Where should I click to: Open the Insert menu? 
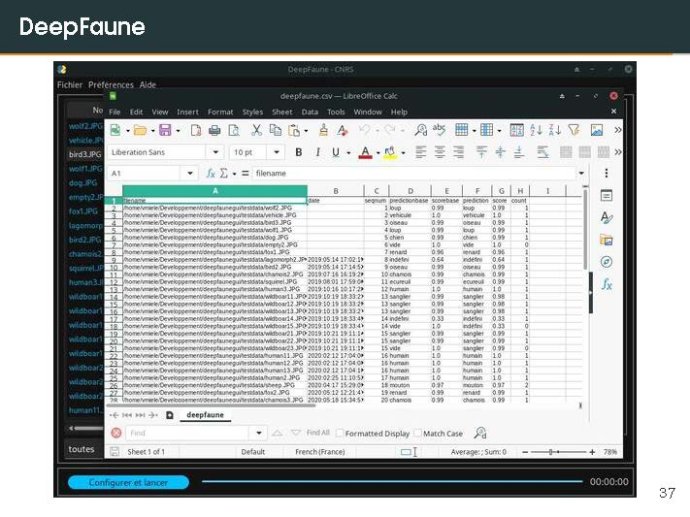coord(187,112)
